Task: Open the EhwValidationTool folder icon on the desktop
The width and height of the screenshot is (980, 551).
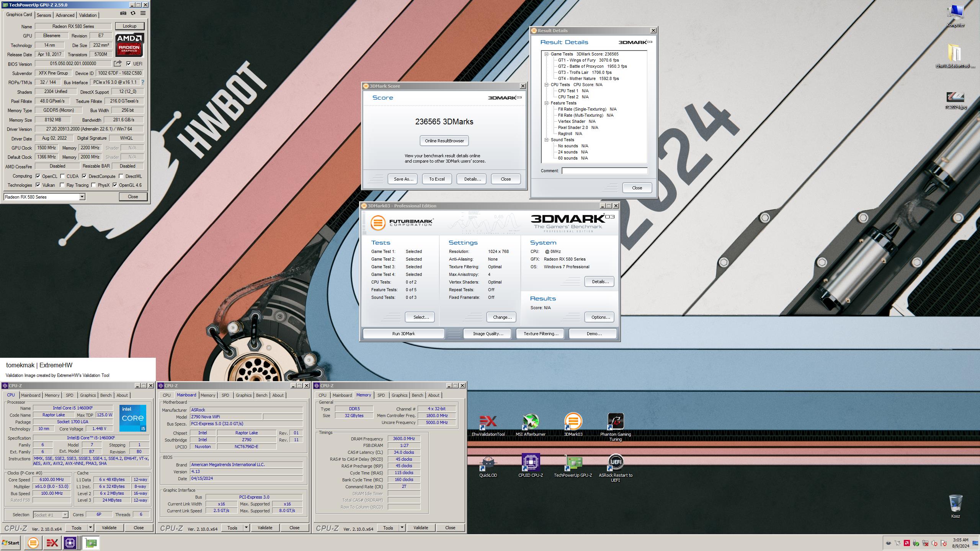Action: coord(955,56)
